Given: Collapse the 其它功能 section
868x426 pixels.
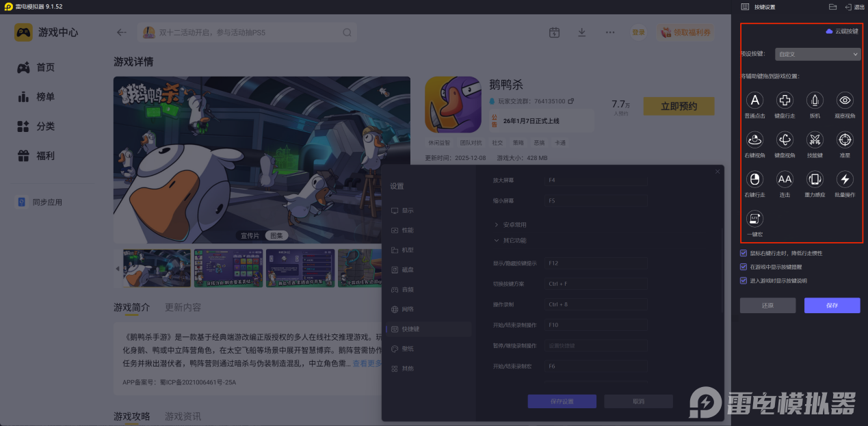Looking at the screenshot, I should pos(510,240).
